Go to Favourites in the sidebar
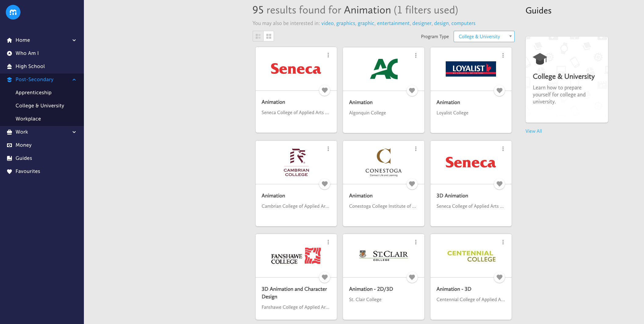 click(28, 171)
